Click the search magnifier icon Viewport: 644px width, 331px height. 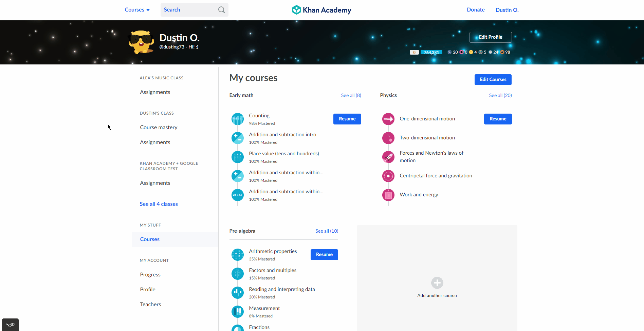point(221,10)
